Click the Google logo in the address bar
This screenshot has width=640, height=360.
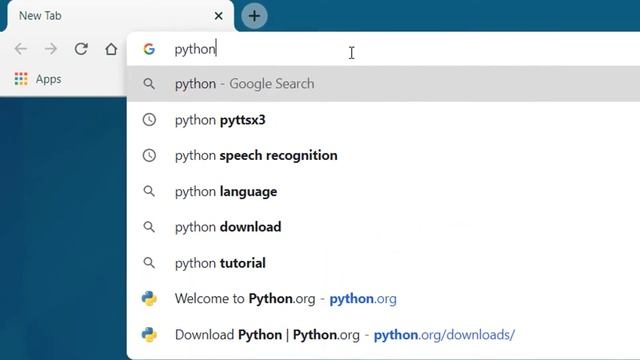point(149,49)
